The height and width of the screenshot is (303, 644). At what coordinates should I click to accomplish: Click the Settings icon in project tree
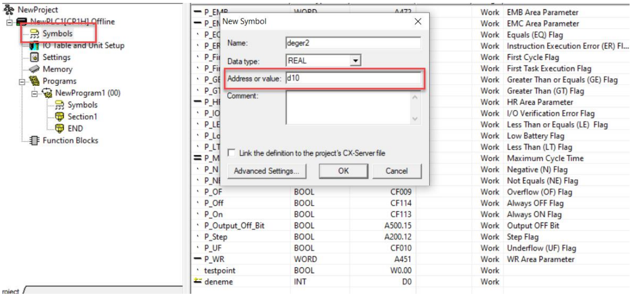[34, 58]
